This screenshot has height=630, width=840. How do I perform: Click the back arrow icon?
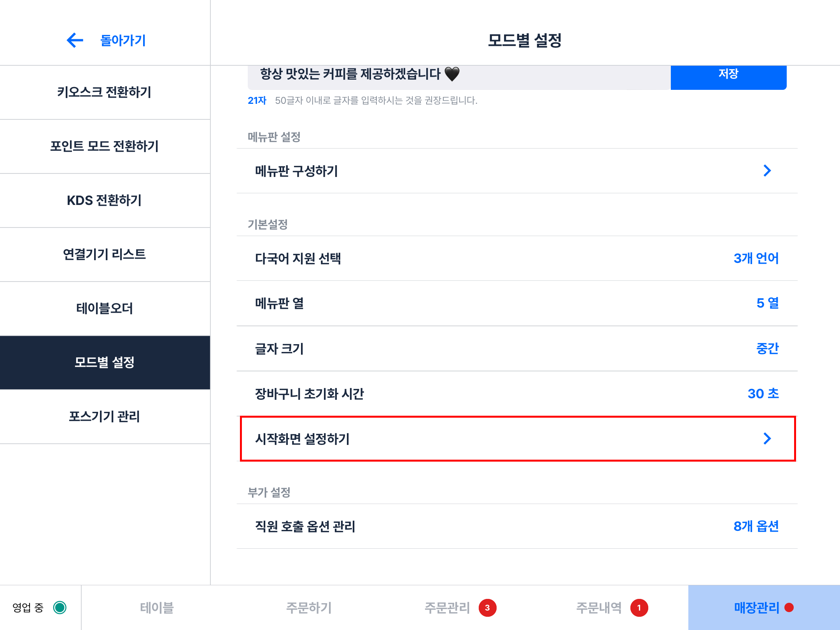point(75,40)
